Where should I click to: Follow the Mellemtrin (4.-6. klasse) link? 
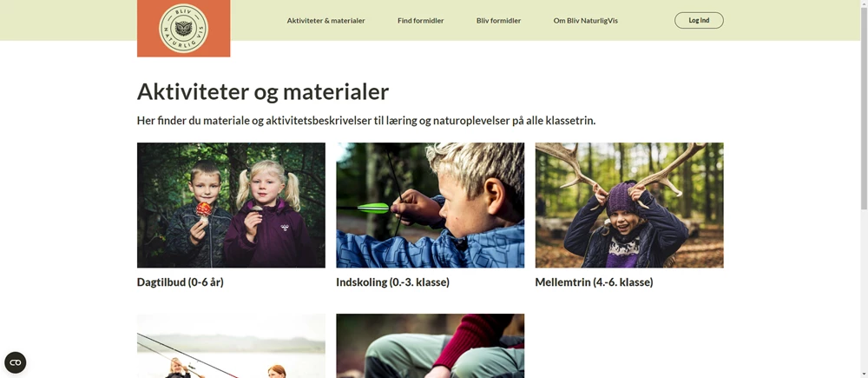pyautogui.click(x=594, y=282)
